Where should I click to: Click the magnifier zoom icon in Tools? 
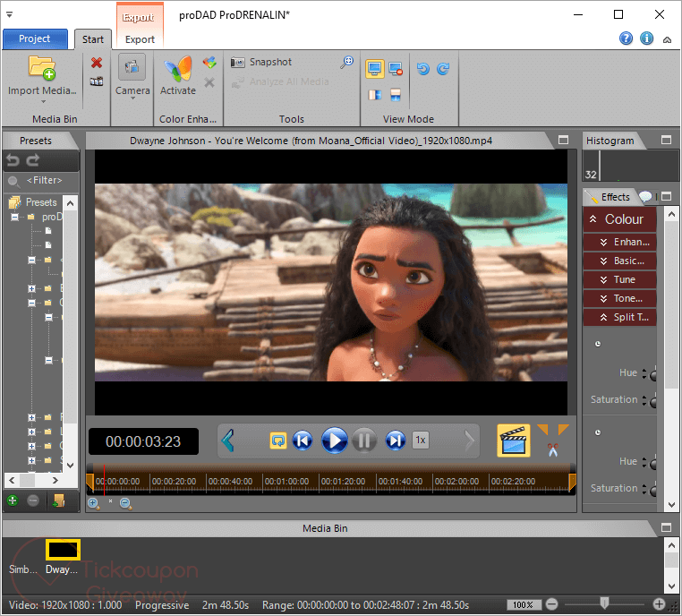pyautogui.click(x=346, y=62)
